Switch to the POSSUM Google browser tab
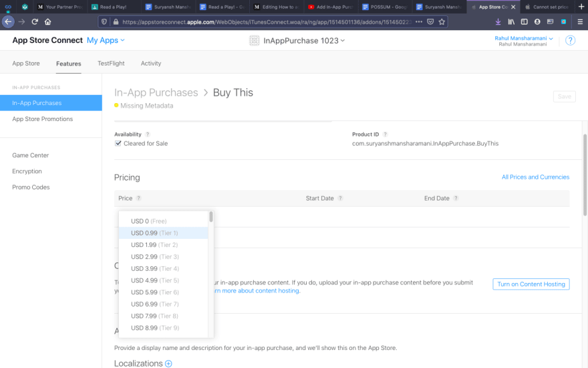This screenshot has width=588, height=368. pos(384,7)
